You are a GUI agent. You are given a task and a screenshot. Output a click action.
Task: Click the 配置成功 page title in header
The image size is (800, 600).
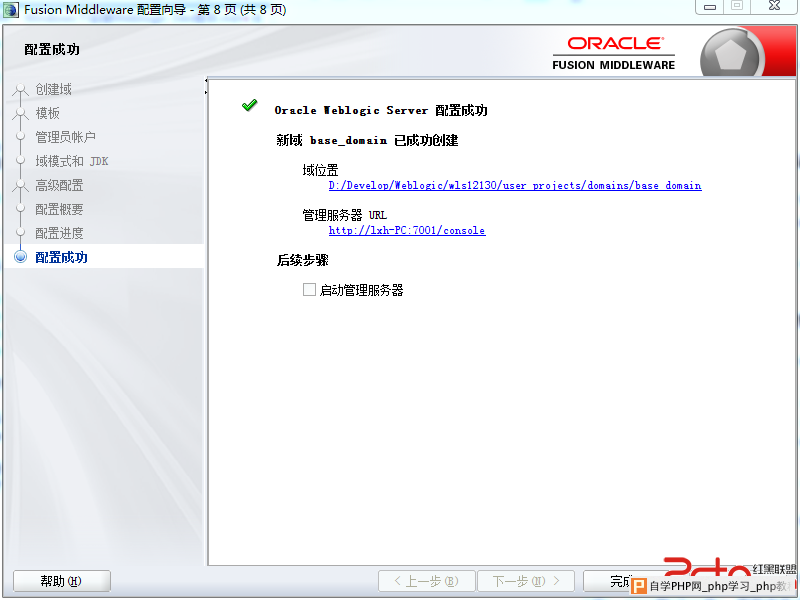tap(52, 49)
